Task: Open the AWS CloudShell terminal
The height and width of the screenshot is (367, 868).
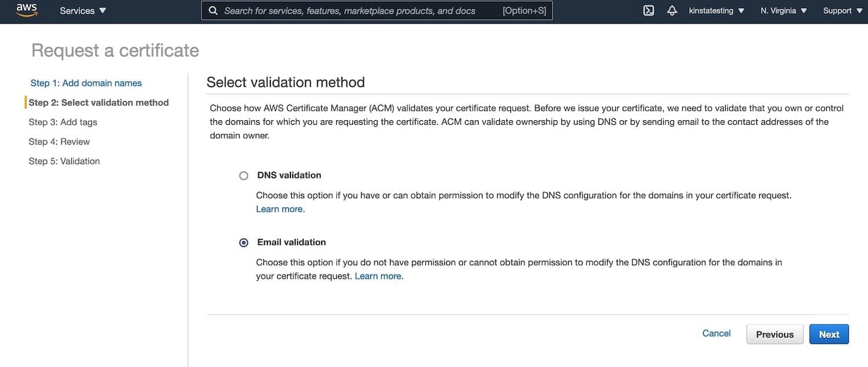Action: pyautogui.click(x=648, y=10)
